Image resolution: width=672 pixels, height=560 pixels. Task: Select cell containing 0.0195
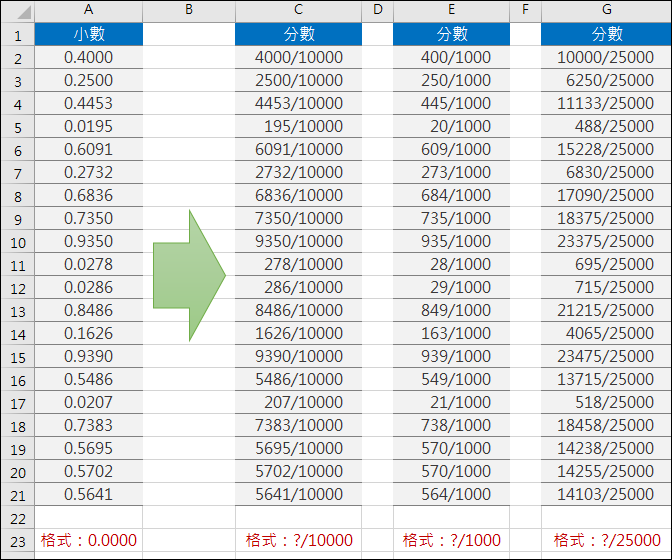[89, 126]
